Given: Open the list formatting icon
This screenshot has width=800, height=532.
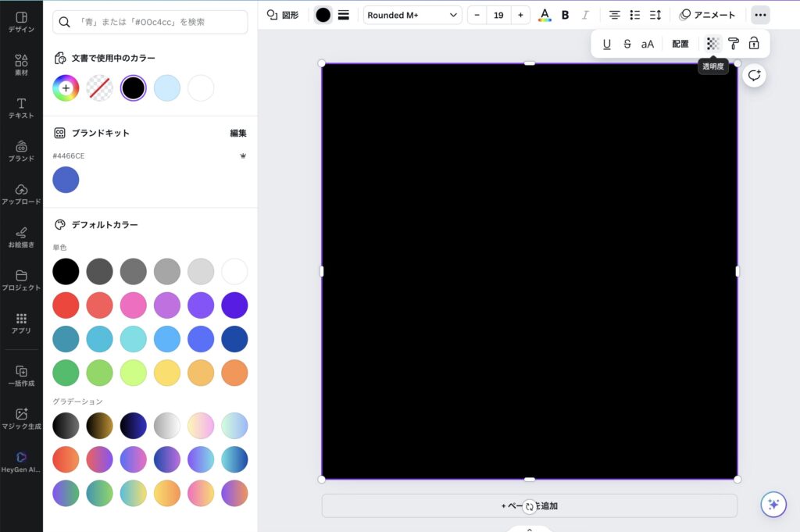Looking at the screenshot, I should point(635,15).
